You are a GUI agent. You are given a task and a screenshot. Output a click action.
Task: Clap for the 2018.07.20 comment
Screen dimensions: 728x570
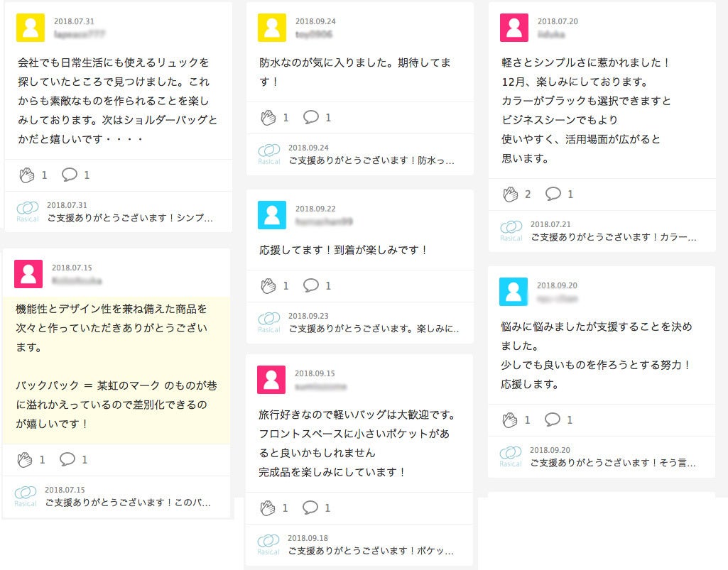click(x=511, y=194)
